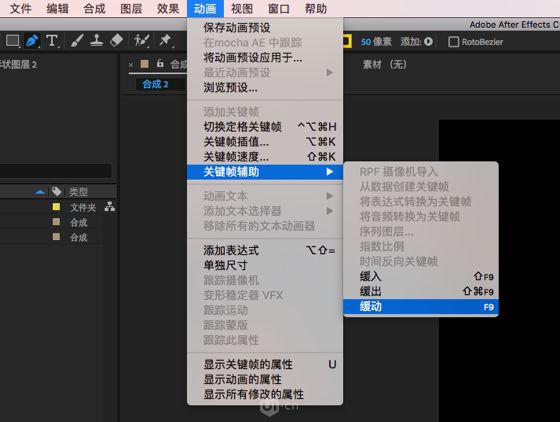The height and width of the screenshot is (422, 560).
Task: Choose 保存动画预设 from the menu
Action: (x=265, y=27)
